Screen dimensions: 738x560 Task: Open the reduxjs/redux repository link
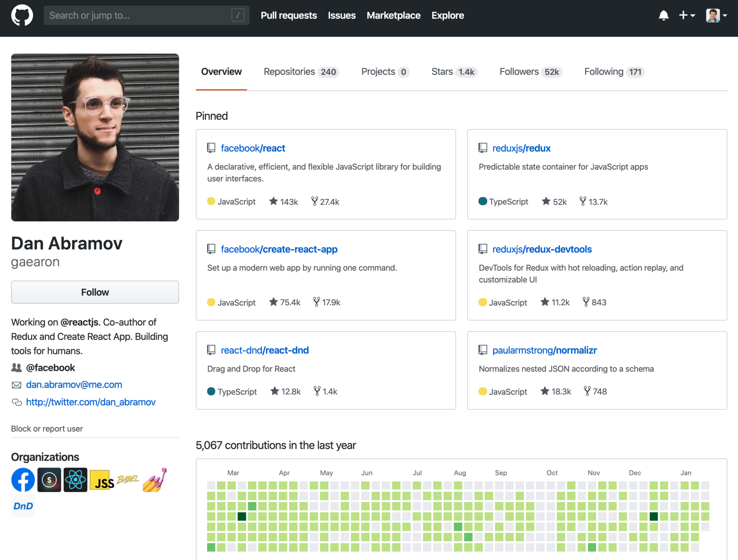pos(521,148)
